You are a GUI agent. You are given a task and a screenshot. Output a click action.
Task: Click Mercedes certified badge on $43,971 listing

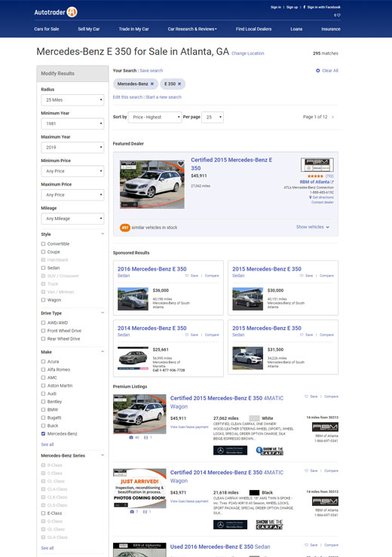coord(230,525)
